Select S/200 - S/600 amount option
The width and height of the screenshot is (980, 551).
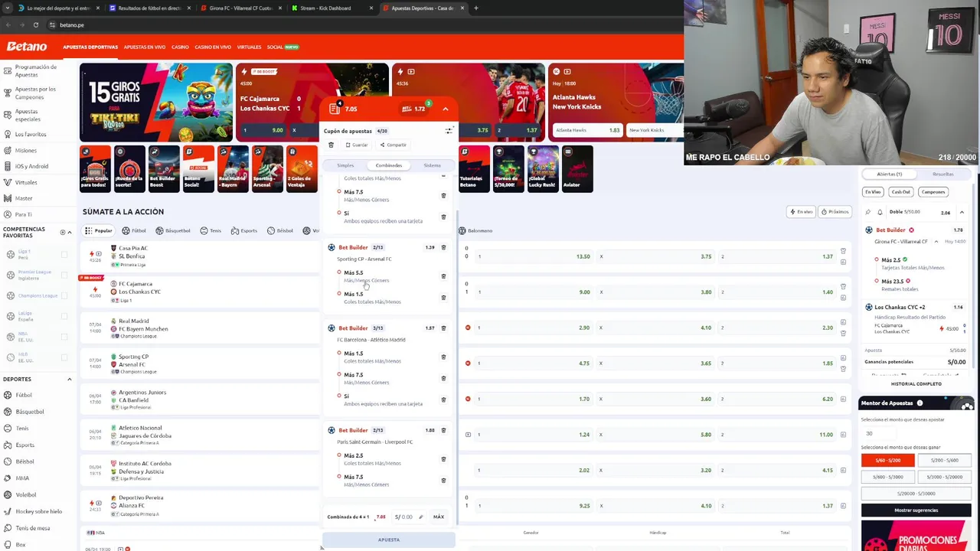pos(944,461)
